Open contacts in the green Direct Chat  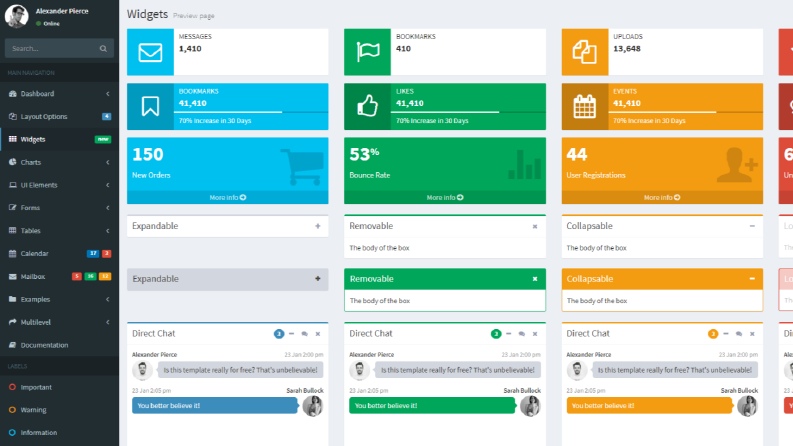[x=521, y=334]
